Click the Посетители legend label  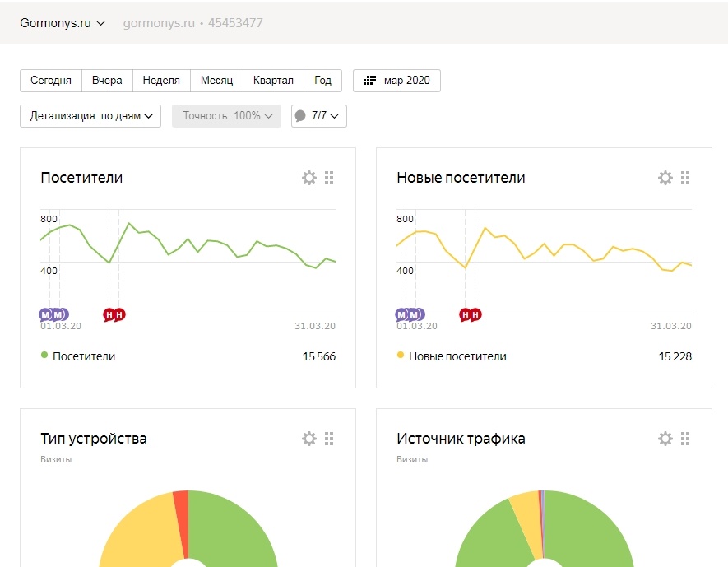coord(84,356)
